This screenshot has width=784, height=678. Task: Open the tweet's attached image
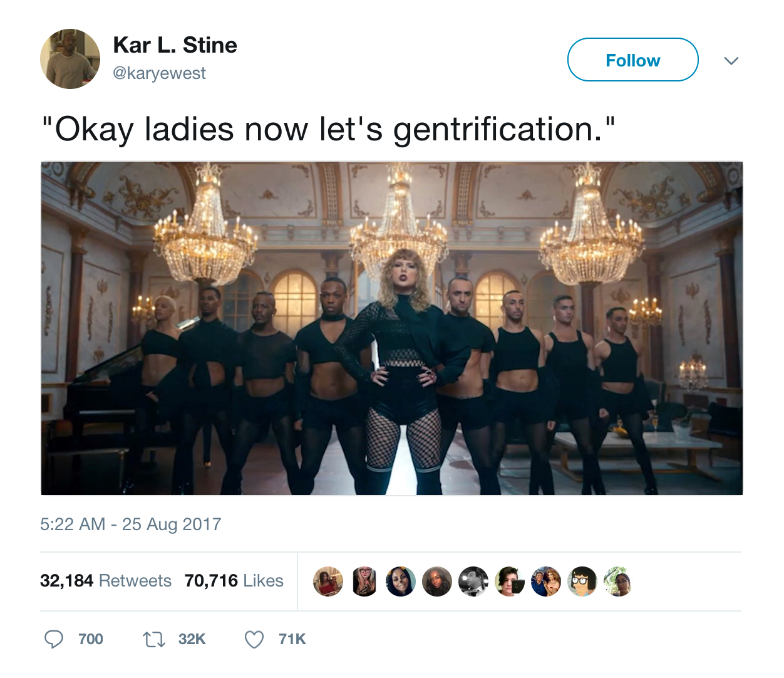(392, 328)
